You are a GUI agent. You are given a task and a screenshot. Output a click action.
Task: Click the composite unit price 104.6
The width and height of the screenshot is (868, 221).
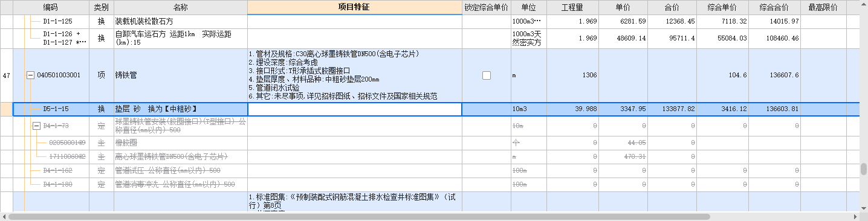(737, 75)
